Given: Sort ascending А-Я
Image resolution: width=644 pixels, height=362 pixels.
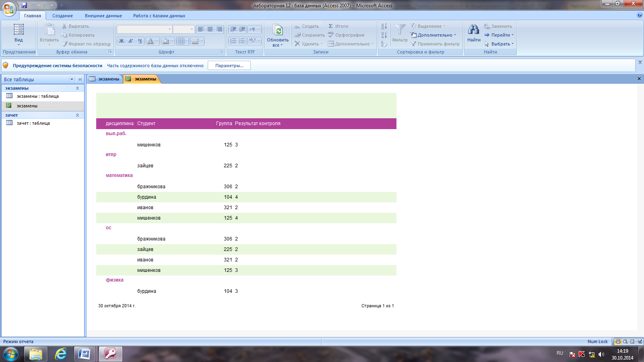Looking at the screenshot, I should (384, 26).
